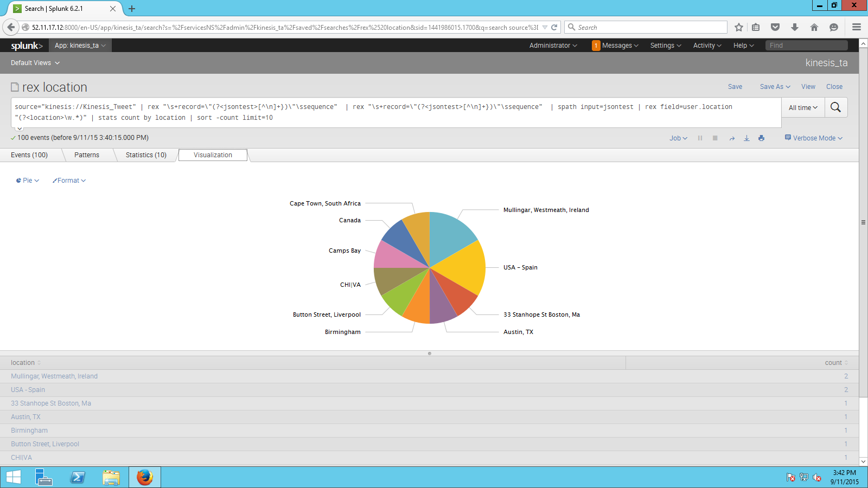Open the Messages notification panel
The width and height of the screenshot is (868, 488).
616,46
